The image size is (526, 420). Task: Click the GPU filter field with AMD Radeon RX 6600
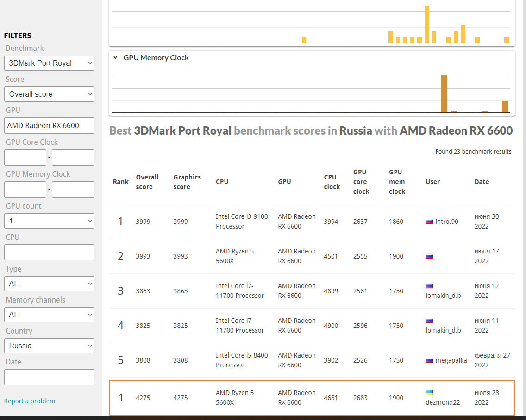coord(49,125)
